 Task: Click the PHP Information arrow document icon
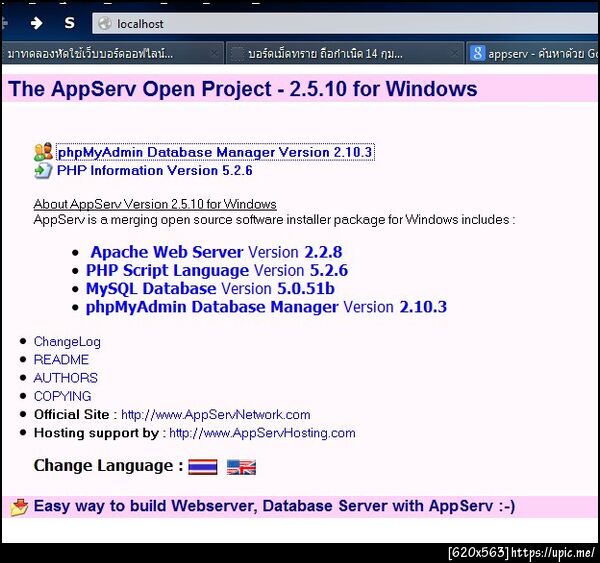click(43, 170)
